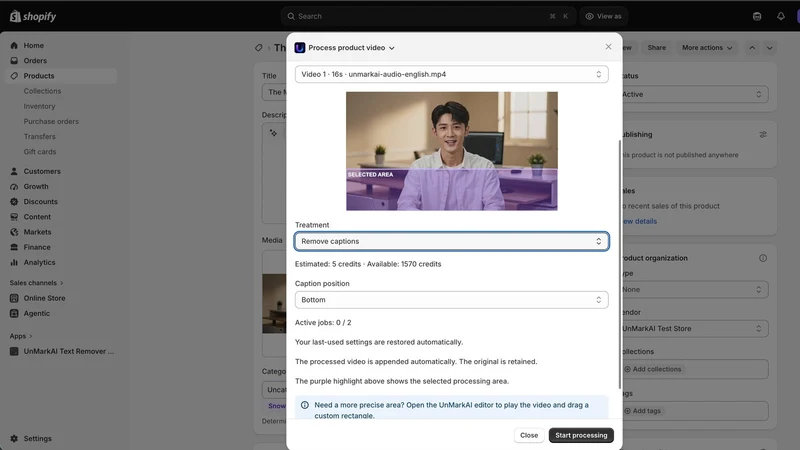800x450 pixels.
Task: Click the description AI sparkle icon
Action: [273, 133]
